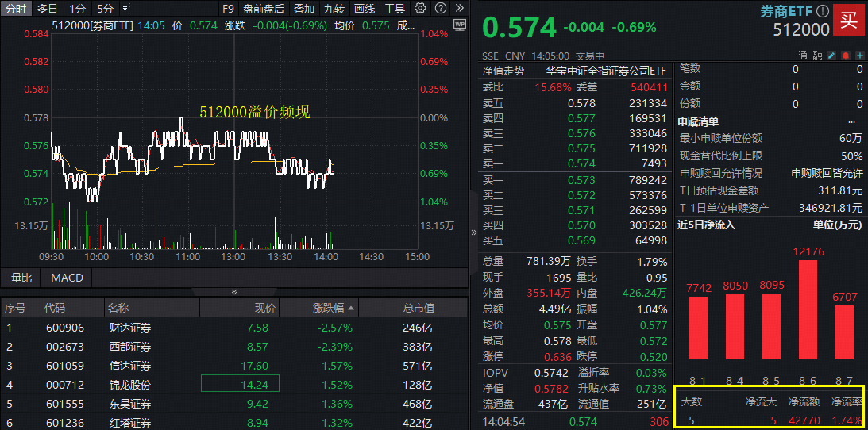Set a price alert bell icon
Viewport: 868px width, 430px height.
point(845,56)
